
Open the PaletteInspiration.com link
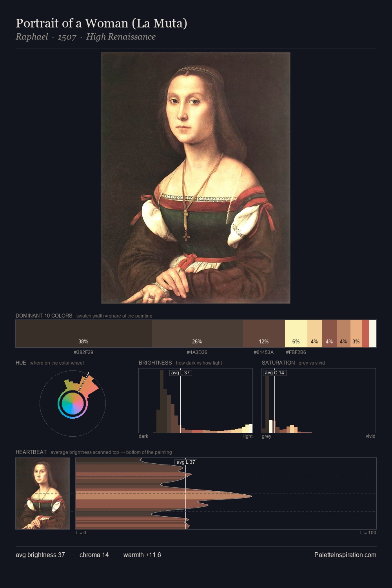pos(345,555)
